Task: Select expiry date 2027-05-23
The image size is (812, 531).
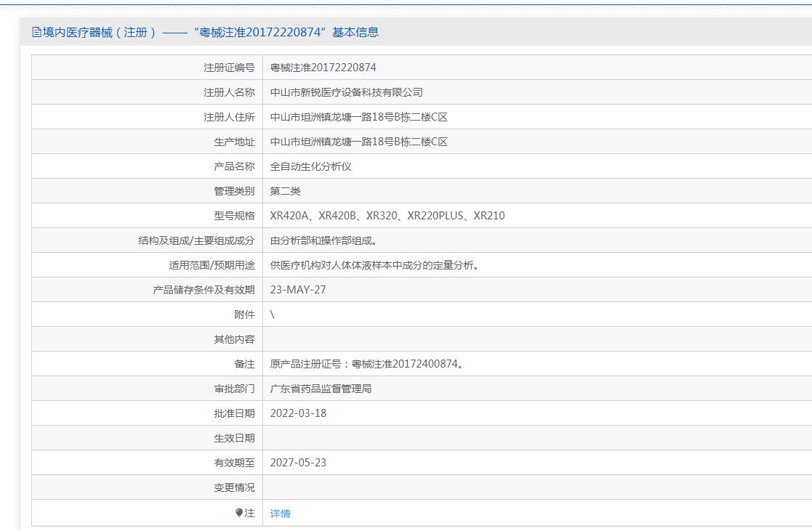Action: (298, 463)
